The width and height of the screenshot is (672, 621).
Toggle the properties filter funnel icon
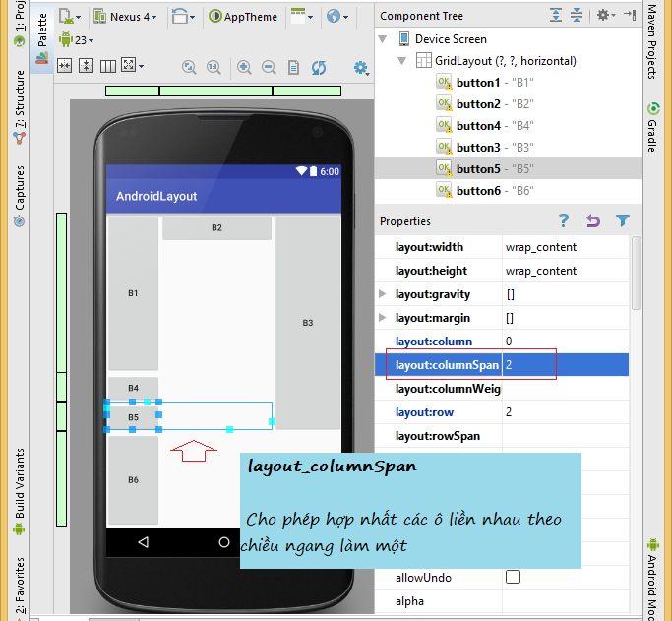(x=622, y=220)
